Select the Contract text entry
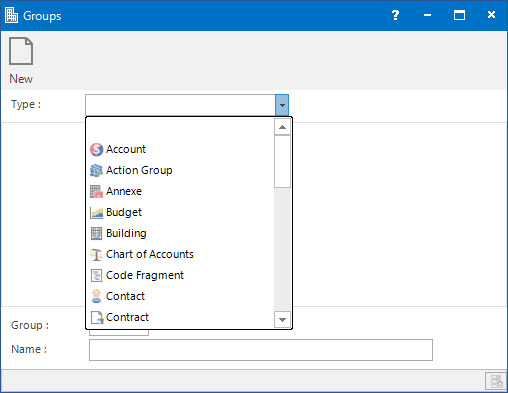This screenshot has height=393, width=508. click(127, 317)
